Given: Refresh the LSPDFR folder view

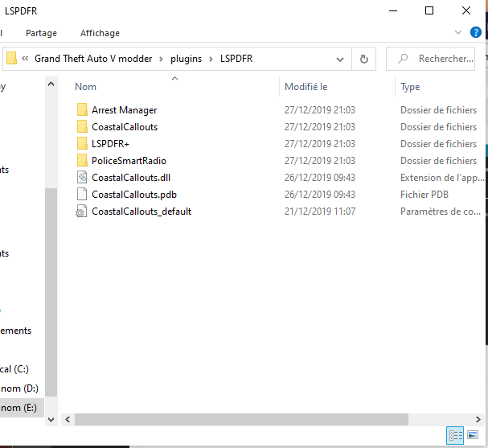Looking at the screenshot, I should 364,59.
